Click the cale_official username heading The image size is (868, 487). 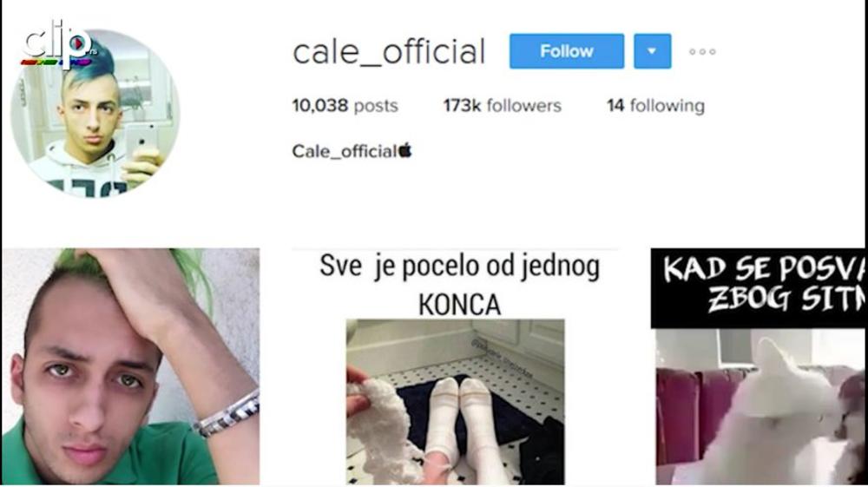pos(389,52)
